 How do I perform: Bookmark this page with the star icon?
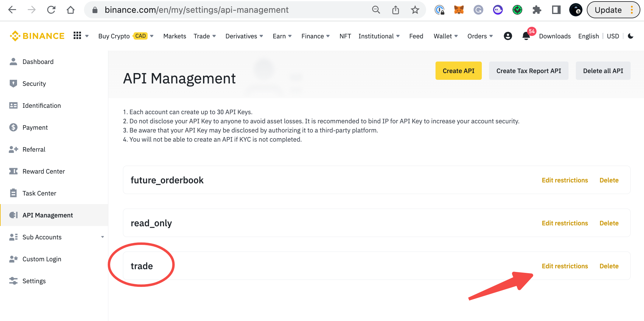point(415,10)
